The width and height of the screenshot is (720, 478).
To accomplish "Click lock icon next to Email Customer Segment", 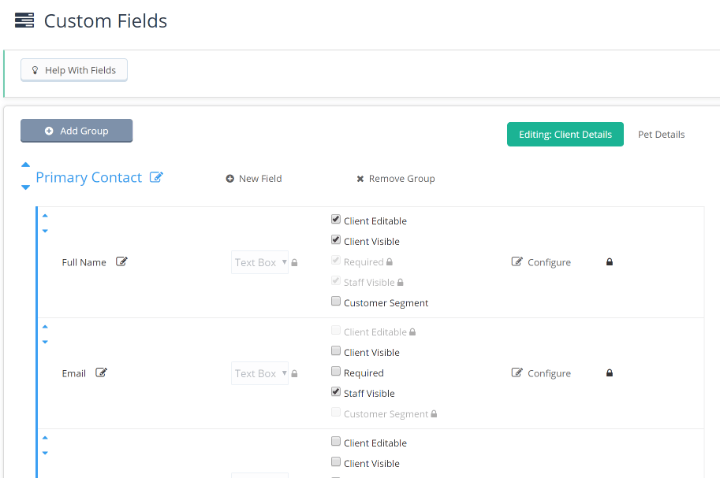I will [x=434, y=414].
